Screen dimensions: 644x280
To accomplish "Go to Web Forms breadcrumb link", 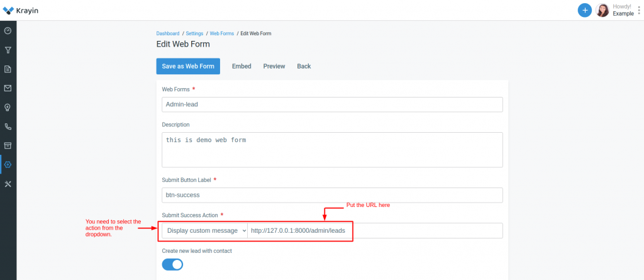I will [x=222, y=33].
